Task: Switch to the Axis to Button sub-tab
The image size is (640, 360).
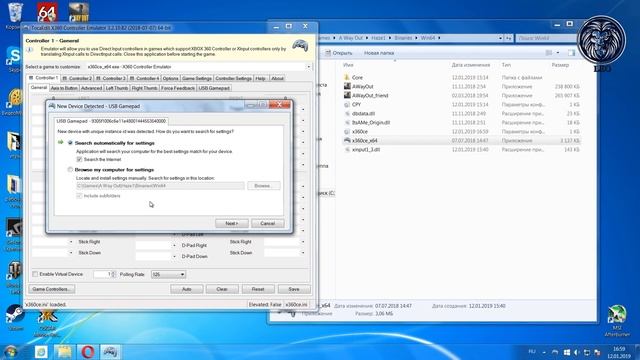Action: [x=64, y=88]
